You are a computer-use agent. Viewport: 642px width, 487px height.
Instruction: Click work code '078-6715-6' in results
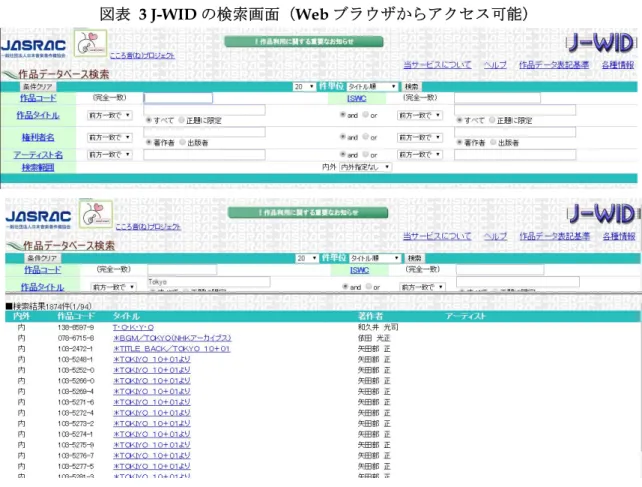(76, 338)
